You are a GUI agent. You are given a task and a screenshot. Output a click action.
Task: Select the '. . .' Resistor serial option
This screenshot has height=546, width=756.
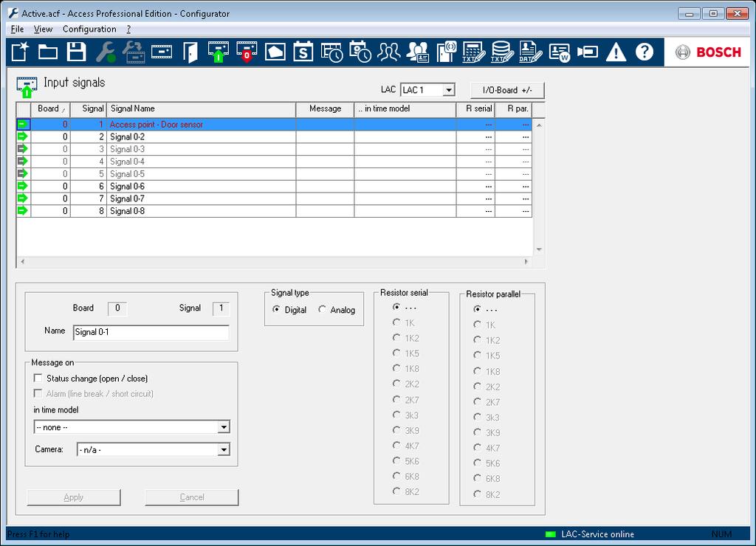[x=396, y=307]
